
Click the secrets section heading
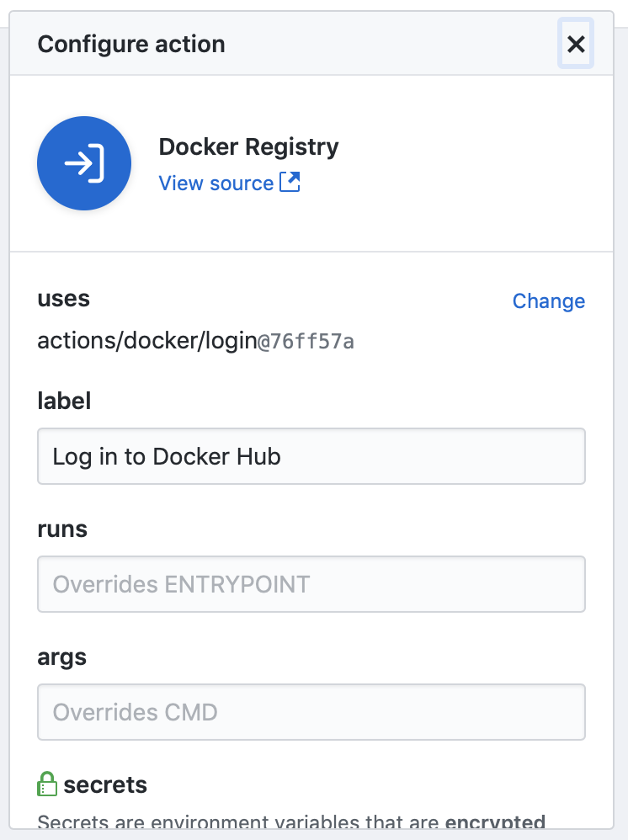[105, 784]
